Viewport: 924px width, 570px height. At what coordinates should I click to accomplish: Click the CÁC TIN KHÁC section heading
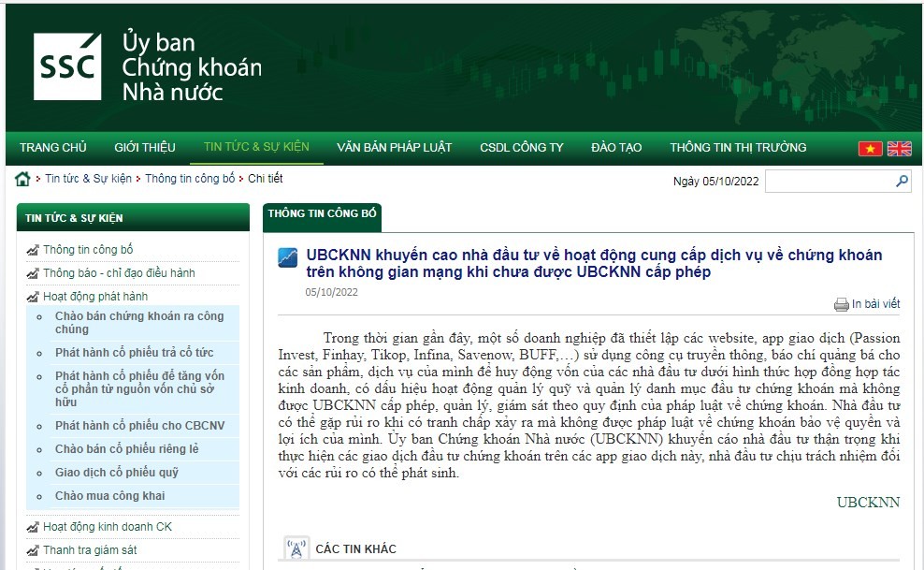pos(356,549)
